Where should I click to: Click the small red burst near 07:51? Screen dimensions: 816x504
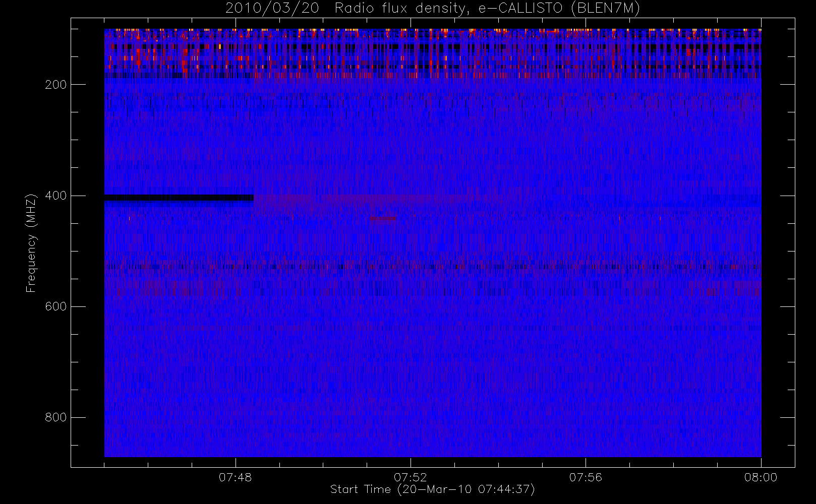[383, 219]
